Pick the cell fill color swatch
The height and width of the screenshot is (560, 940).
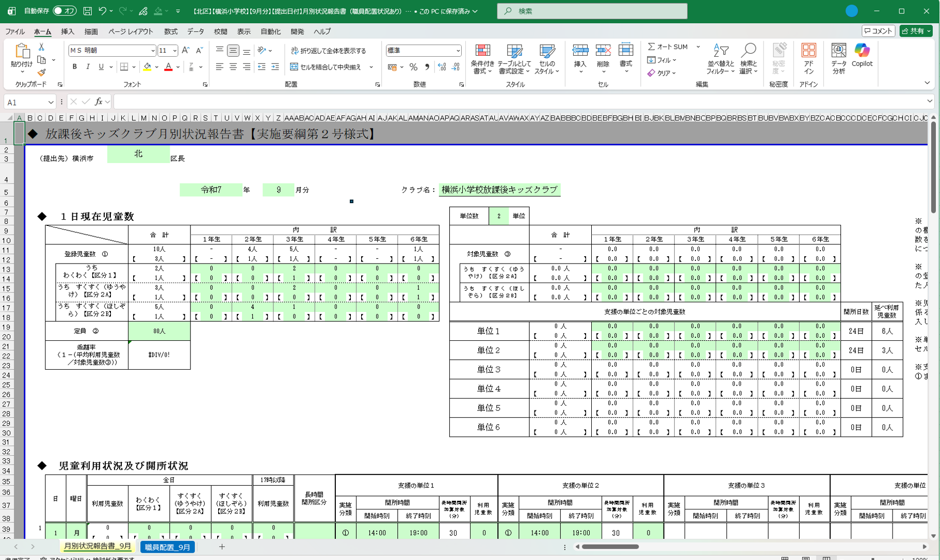coord(148,67)
